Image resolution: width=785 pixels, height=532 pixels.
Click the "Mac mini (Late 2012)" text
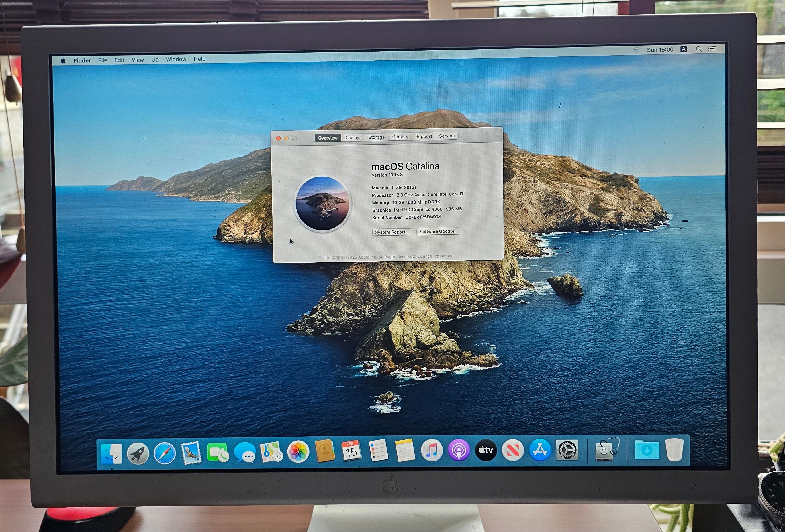point(394,187)
